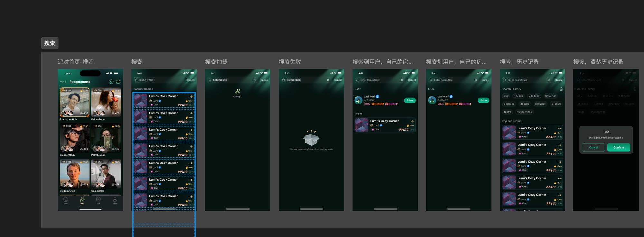
Task: Select the loading logo in the 搜索加载 frame
Action: (x=238, y=91)
